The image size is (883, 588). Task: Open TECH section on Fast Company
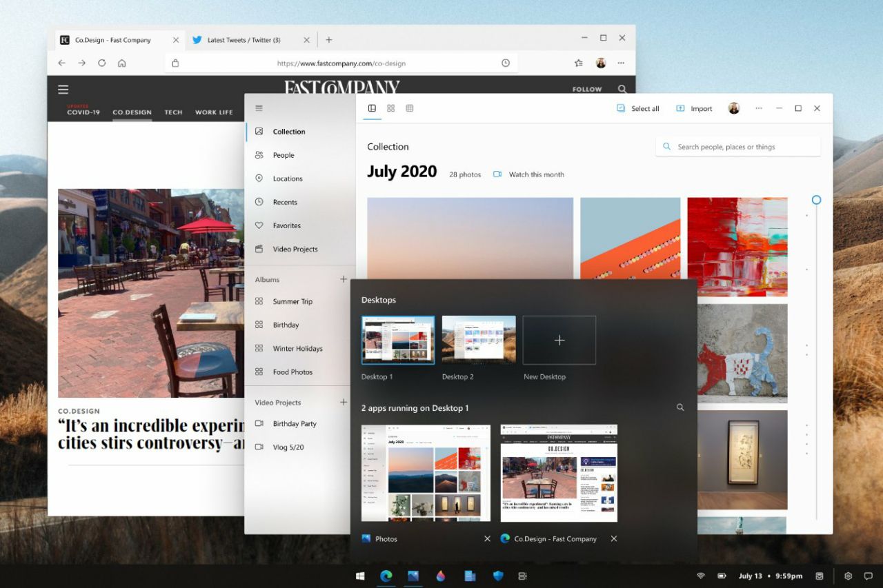coord(173,112)
